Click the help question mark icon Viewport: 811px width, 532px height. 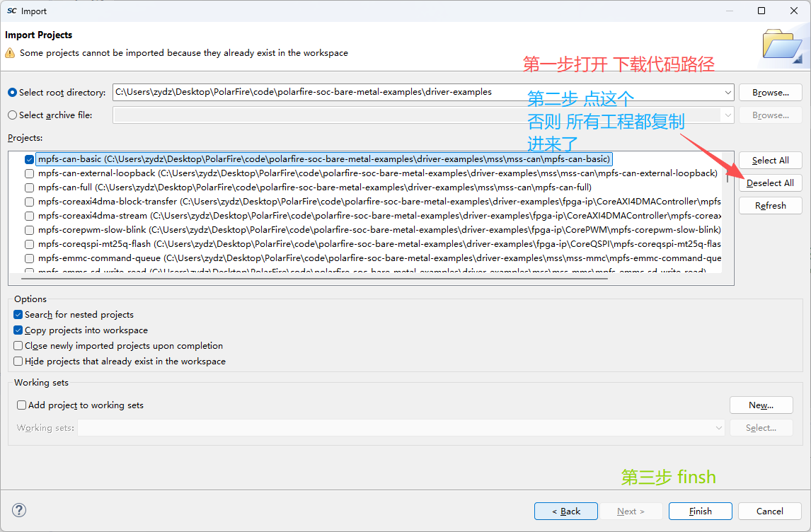19,510
